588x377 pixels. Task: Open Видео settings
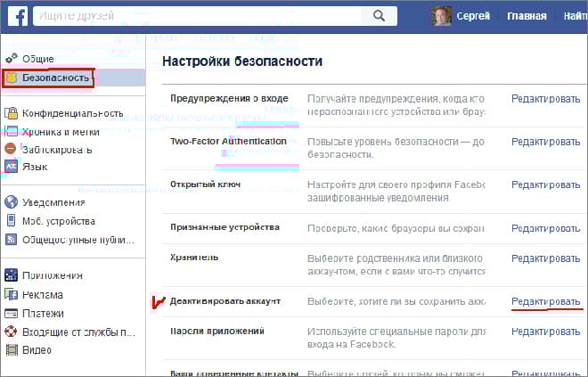click(37, 350)
